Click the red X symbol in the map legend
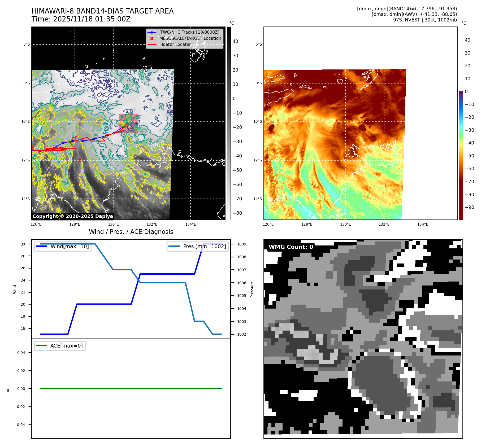 tap(152, 38)
